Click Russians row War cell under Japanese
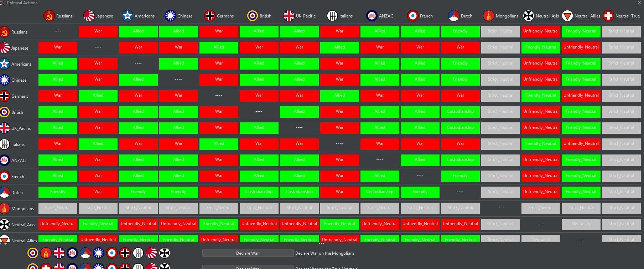Image resolution: width=644 pixels, height=269 pixels. 98,31
